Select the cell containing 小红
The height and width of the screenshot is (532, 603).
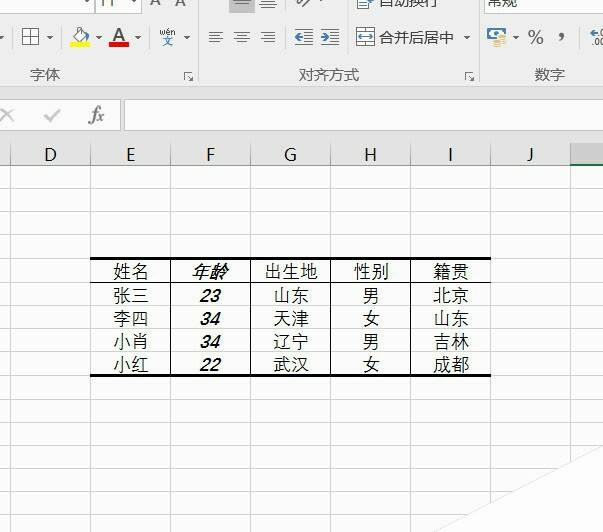(x=130, y=364)
